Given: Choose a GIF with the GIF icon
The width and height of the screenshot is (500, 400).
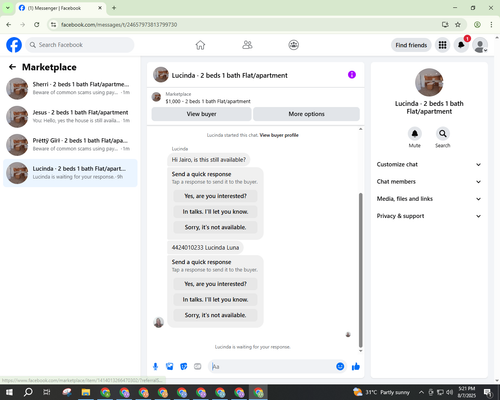Looking at the screenshot, I should pos(198,367).
